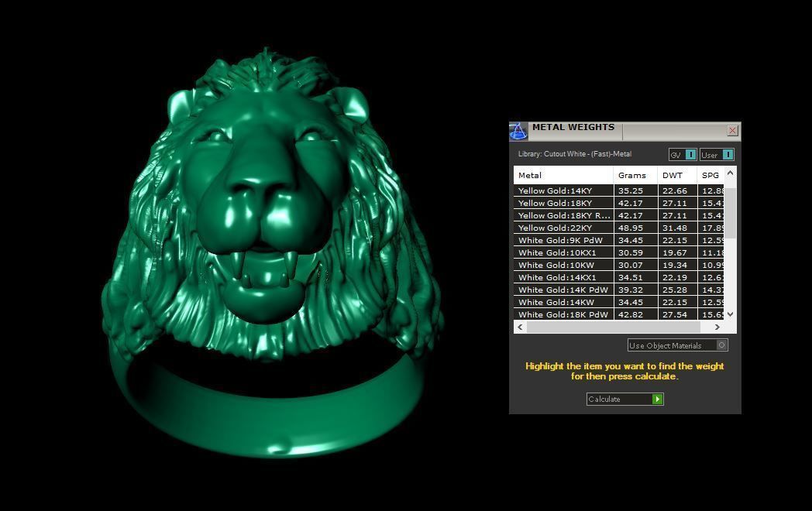Click the Metal Weights panel logo icon
The width and height of the screenshot is (812, 511).
point(518,132)
